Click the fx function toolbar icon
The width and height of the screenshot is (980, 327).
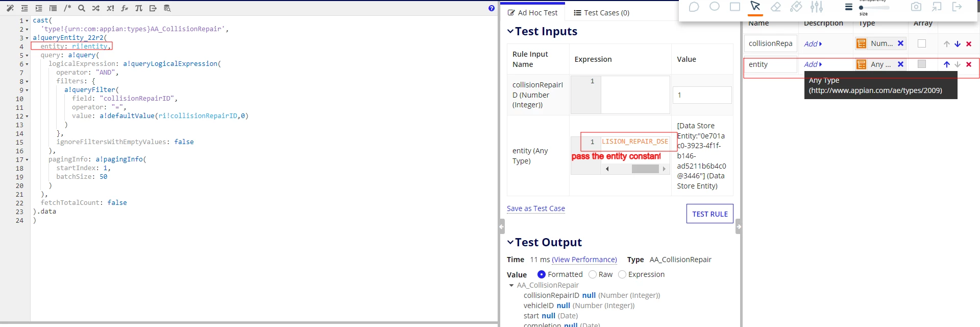(x=125, y=8)
